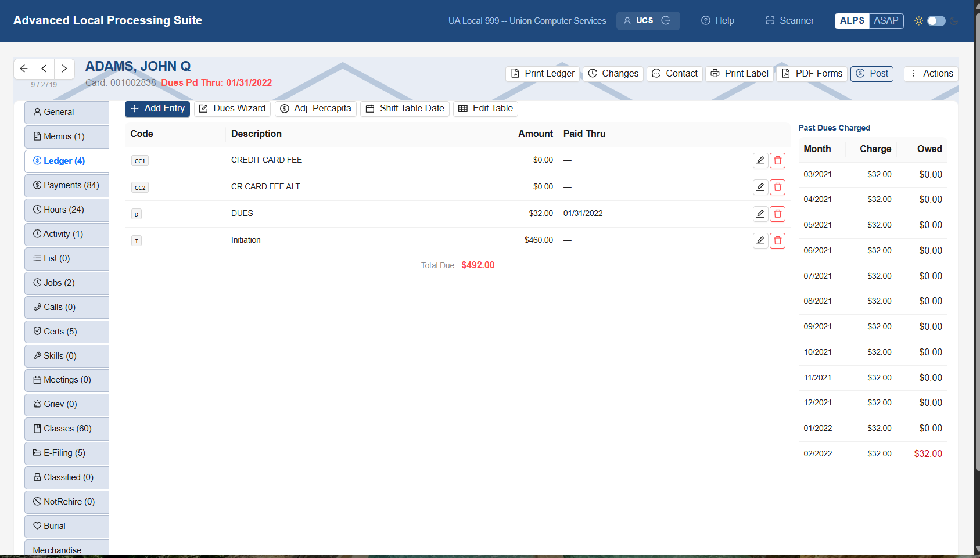Go to previous member record chevron

(x=44, y=69)
